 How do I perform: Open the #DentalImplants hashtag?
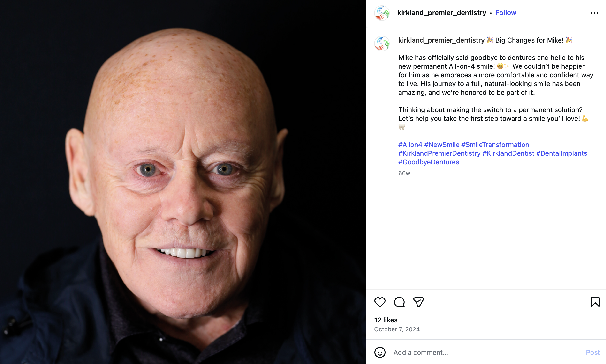tap(561, 153)
